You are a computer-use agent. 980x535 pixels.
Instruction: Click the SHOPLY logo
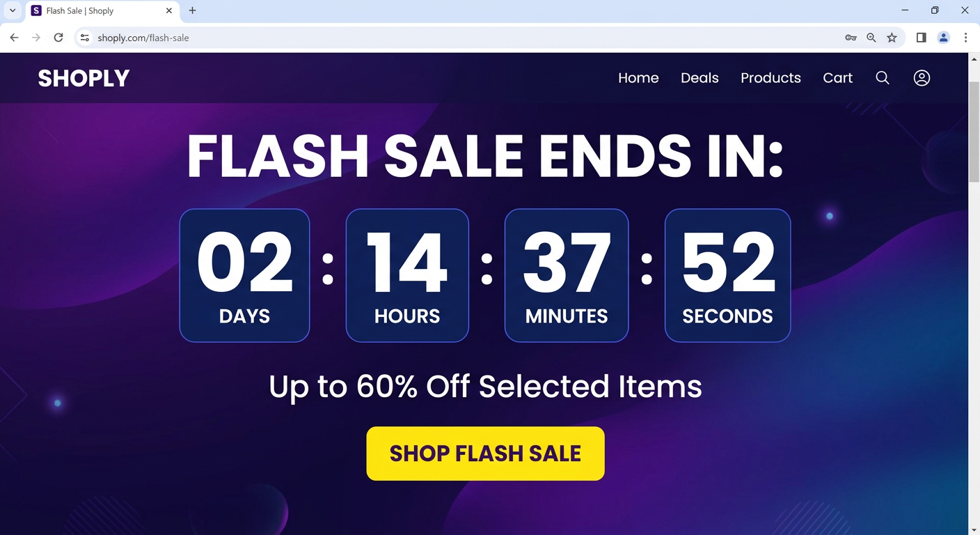[x=84, y=77]
